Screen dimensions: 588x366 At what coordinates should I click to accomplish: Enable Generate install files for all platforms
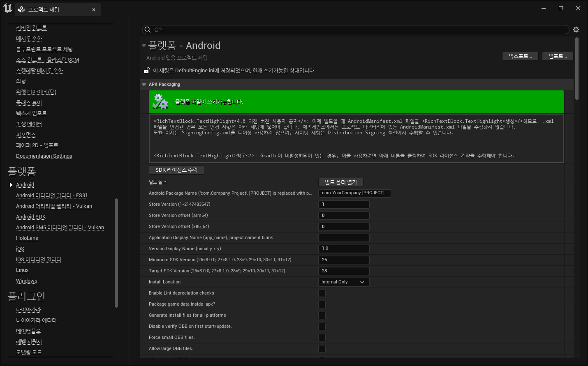pyautogui.click(x=322, y=315)
